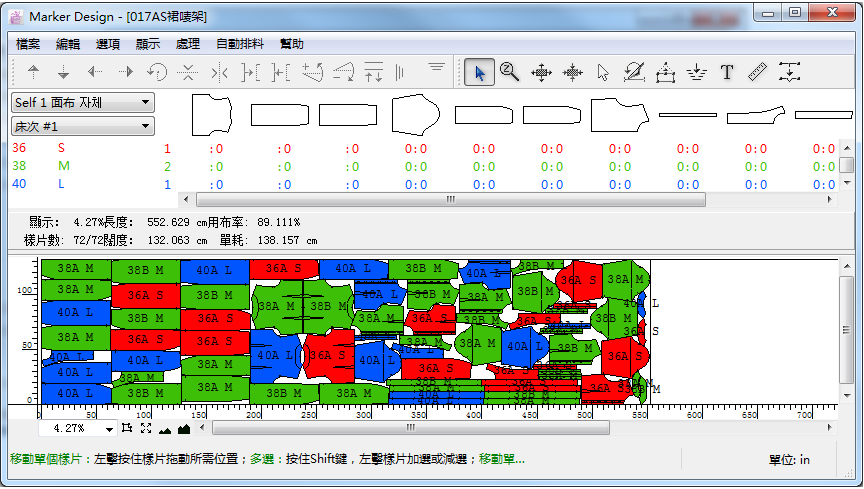This screenshot has width=864, height=489.
Task: Open the 自動排料 menu
Action: click(240, 44)
